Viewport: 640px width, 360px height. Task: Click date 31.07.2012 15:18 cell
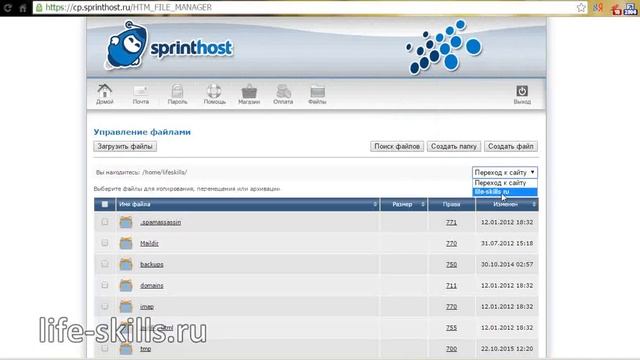coord(507,243)
